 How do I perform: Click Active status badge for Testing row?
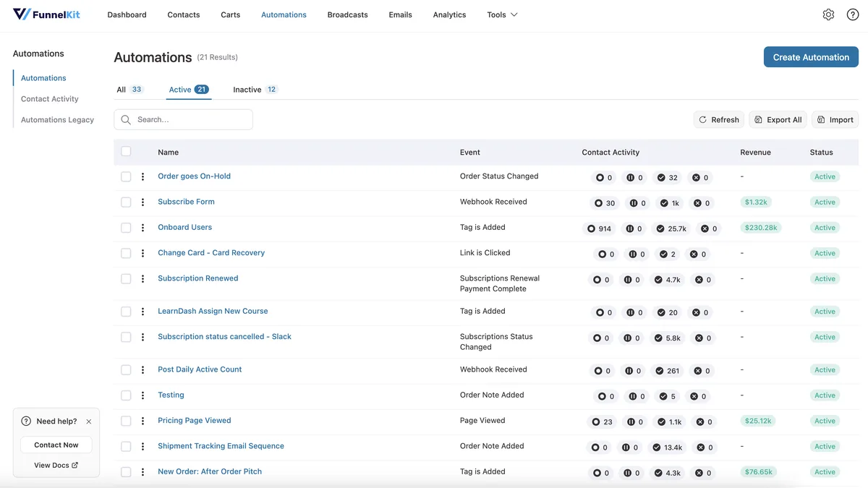[x=825, y=395]
